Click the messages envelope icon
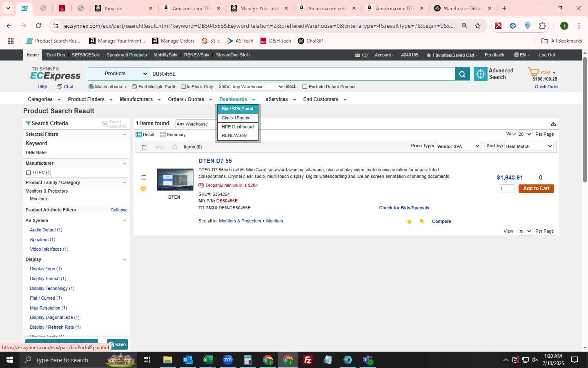The width and height of the screenshot is (588, 368). click(x=357, y=55)
